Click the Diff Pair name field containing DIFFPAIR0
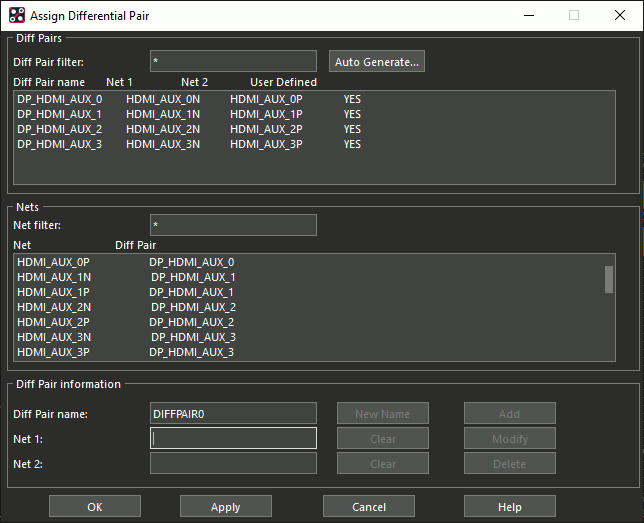 tap(233, 413)
